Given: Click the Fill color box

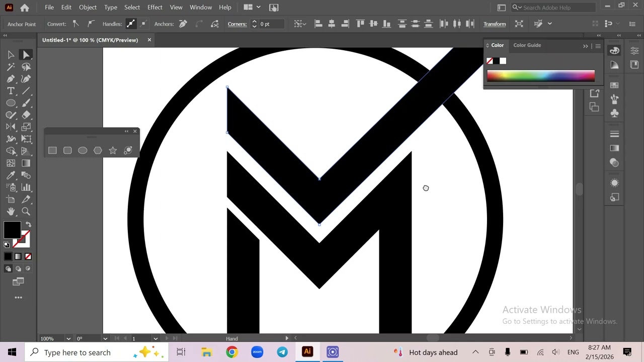Looking at the screenshot, I should pyautogui.click(x=12, y=231).
